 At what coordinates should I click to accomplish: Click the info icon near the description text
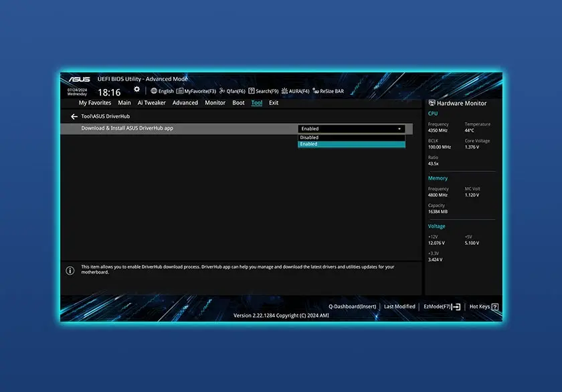click(x=70, y=270)
